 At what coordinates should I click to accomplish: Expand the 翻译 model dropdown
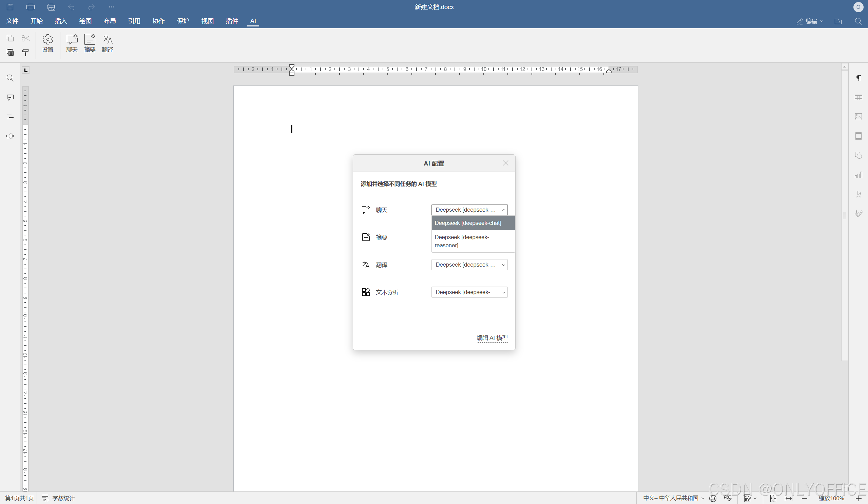(x=469, y=265)
